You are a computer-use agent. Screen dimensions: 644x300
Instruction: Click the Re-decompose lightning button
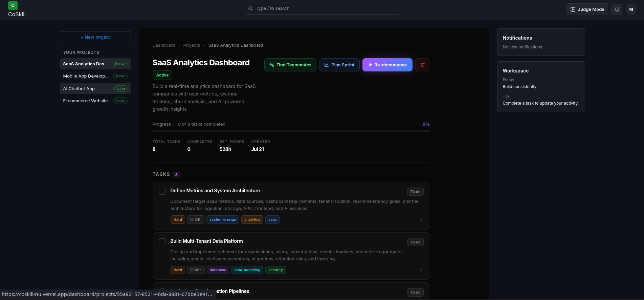387,65
